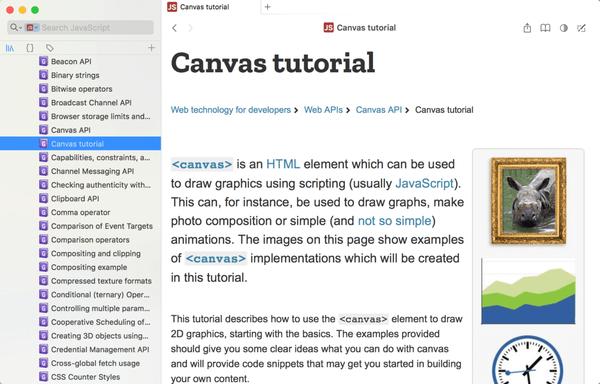Go back with the left arrow
600x384 pixels.
pos(174,28)
